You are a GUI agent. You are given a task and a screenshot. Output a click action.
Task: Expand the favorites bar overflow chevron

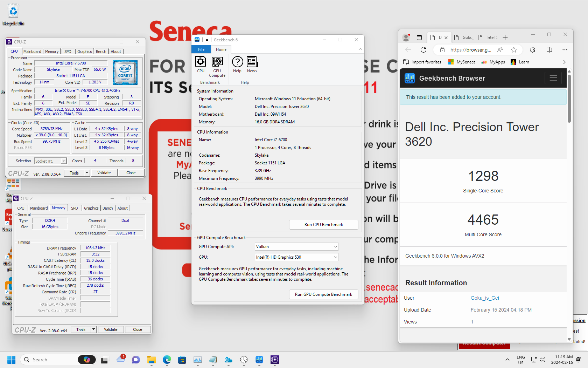click(x=564, y=62)
